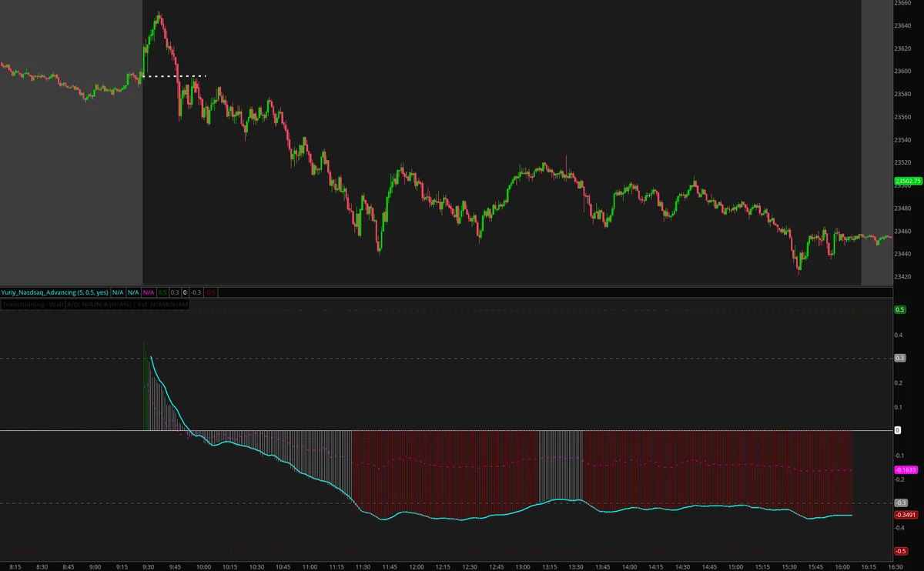Click the 9:30 time axis label
The image size is (924, 571).
pos(150,566)
